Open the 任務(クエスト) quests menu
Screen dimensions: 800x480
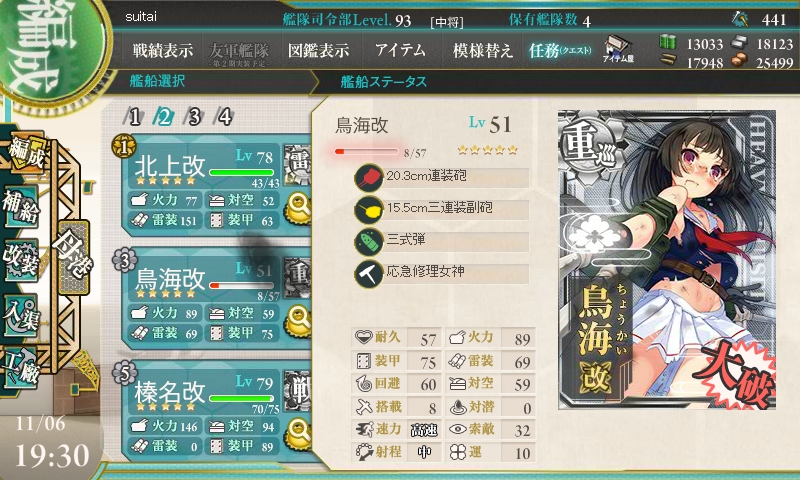click(x=560, y=50)
